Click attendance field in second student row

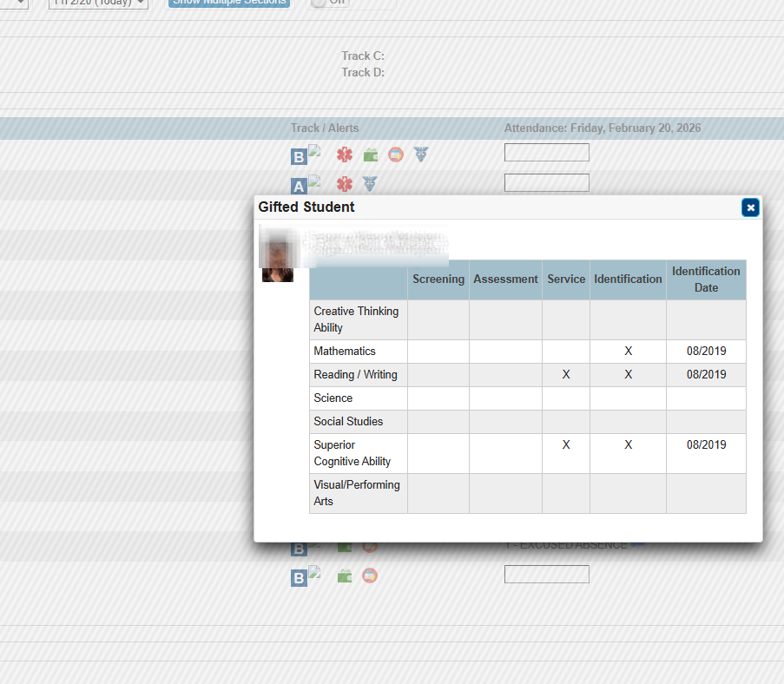[546, 182]
